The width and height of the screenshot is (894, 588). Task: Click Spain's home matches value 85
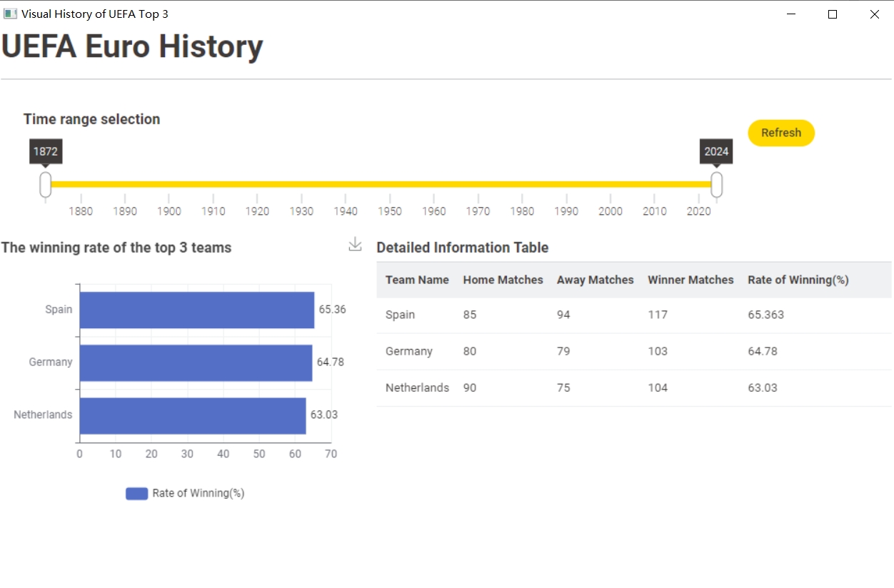click(469, 315)
